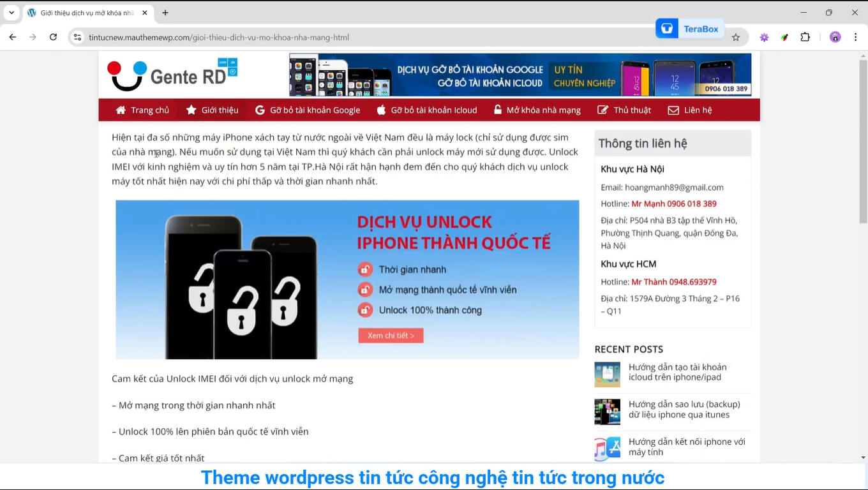868x490 pixels.
Task: Restore down the Chrome window
Action: [x=829, y=13]
